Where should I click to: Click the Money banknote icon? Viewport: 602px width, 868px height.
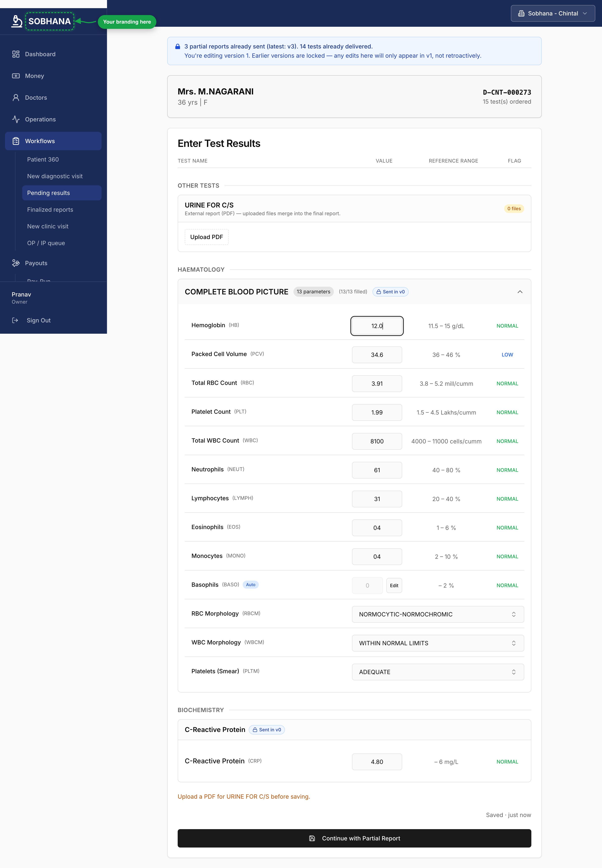[16, 76]
